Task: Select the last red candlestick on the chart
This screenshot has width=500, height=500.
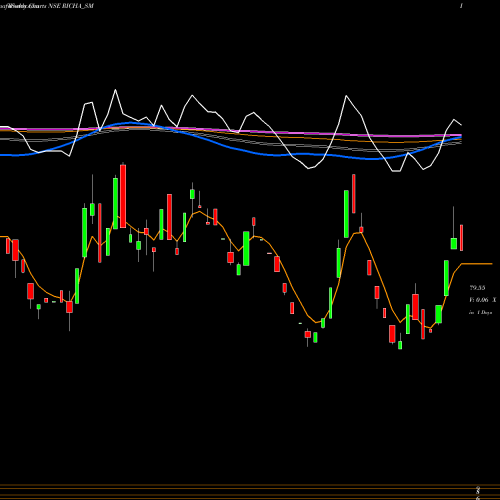Action: 462,238
